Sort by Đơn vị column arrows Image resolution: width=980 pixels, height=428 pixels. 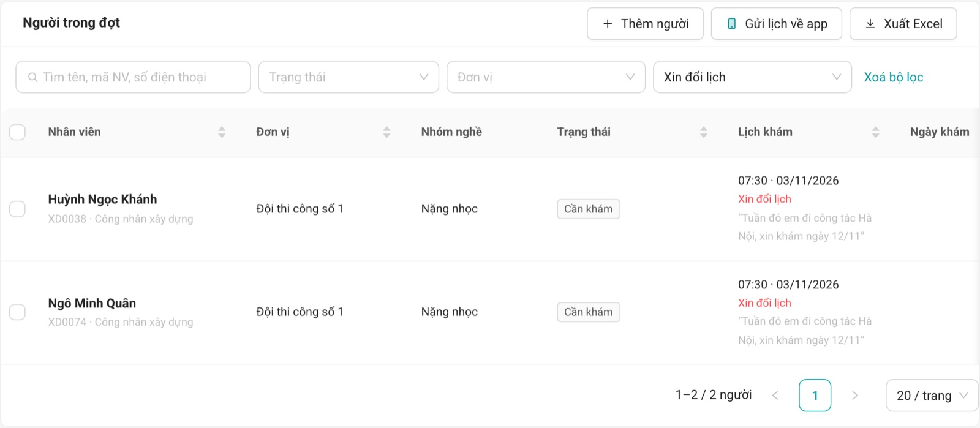tap(386, 132)
